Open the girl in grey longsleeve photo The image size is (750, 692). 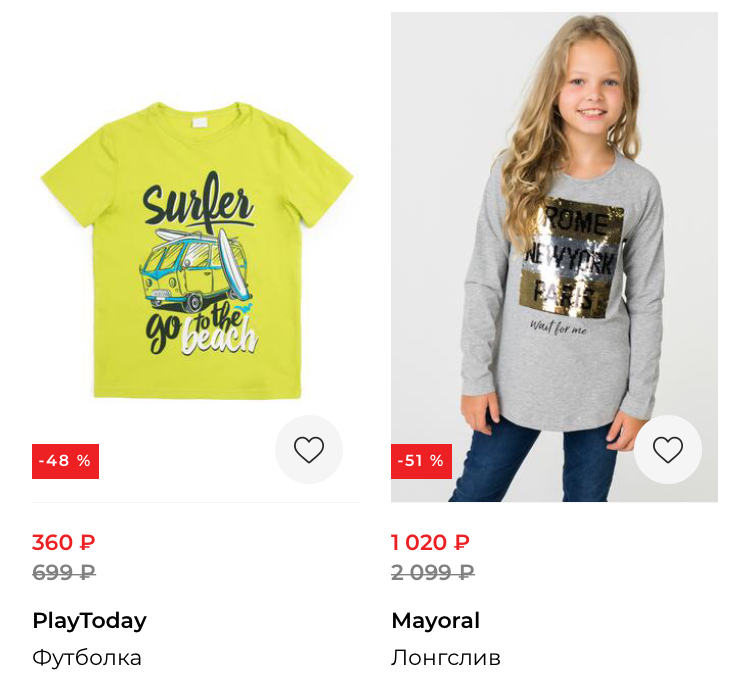click(554, 257)
